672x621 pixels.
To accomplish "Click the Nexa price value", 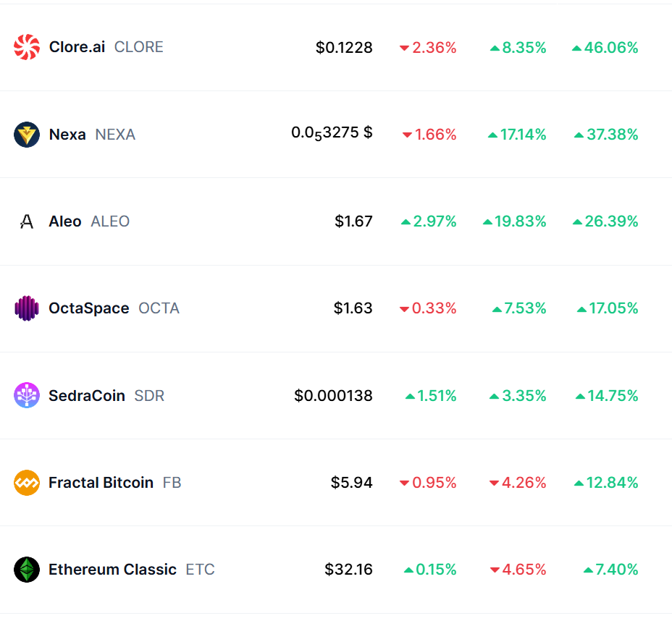I will pyautogui.click(x=332, y=133).
